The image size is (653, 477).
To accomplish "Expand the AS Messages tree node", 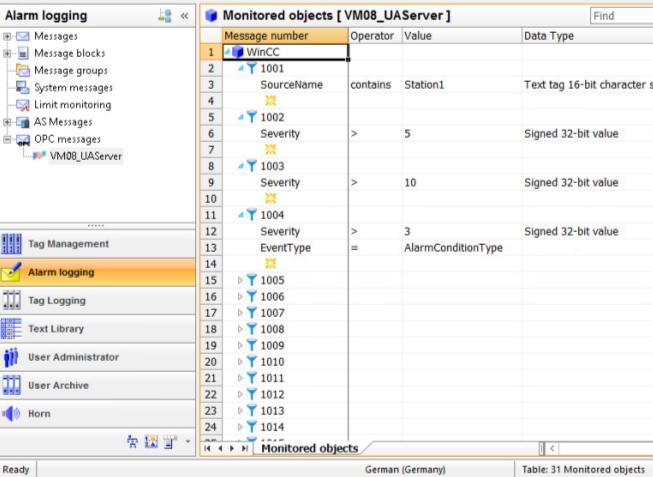I will 7,122.
